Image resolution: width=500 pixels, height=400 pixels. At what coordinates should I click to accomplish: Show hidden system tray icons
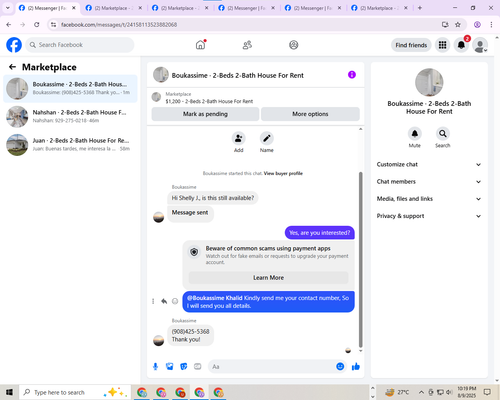click(x=421, y=392)
